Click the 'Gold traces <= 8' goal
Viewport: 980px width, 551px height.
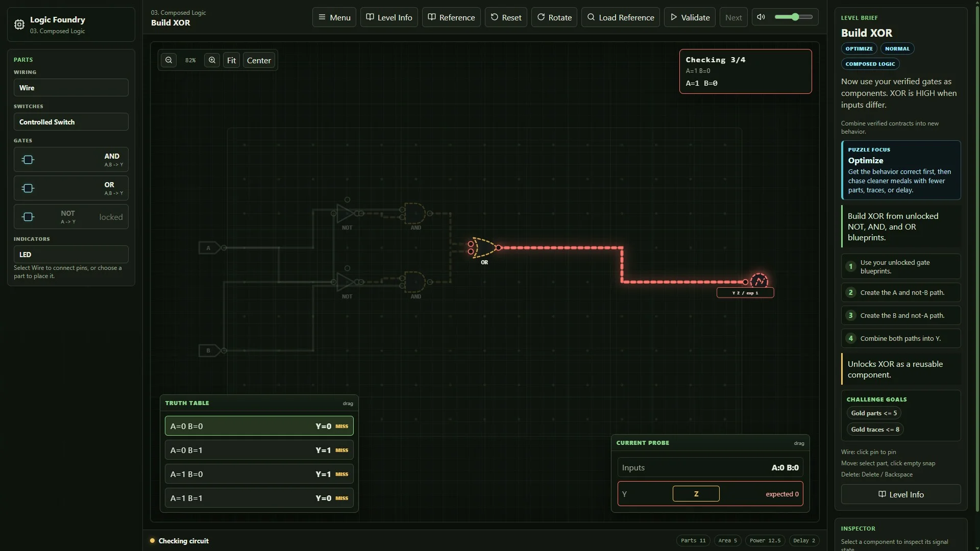[x=875, y=430]
